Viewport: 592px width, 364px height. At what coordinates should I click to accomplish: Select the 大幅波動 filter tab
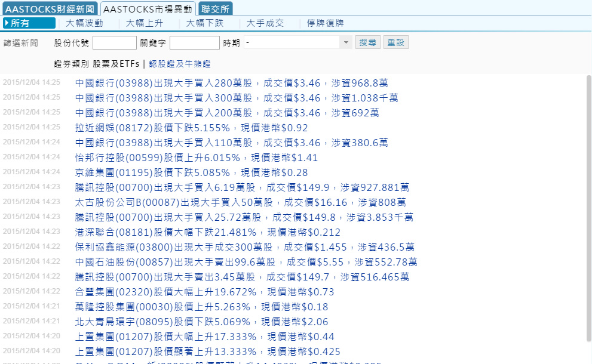click(84, 23)
